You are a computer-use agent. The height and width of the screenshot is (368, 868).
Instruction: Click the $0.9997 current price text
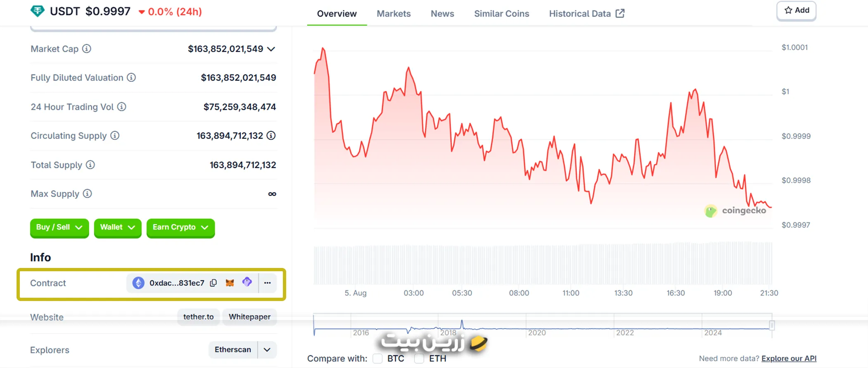click(108, 11)
